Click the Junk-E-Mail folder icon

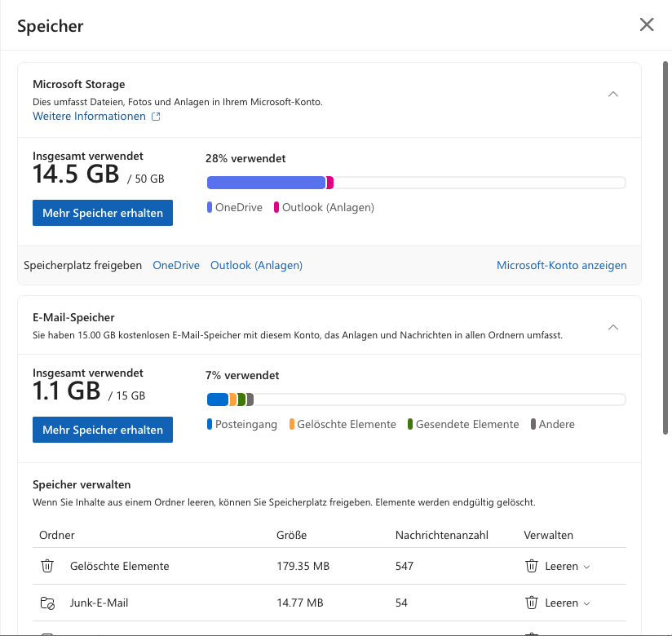click(47, 603)
